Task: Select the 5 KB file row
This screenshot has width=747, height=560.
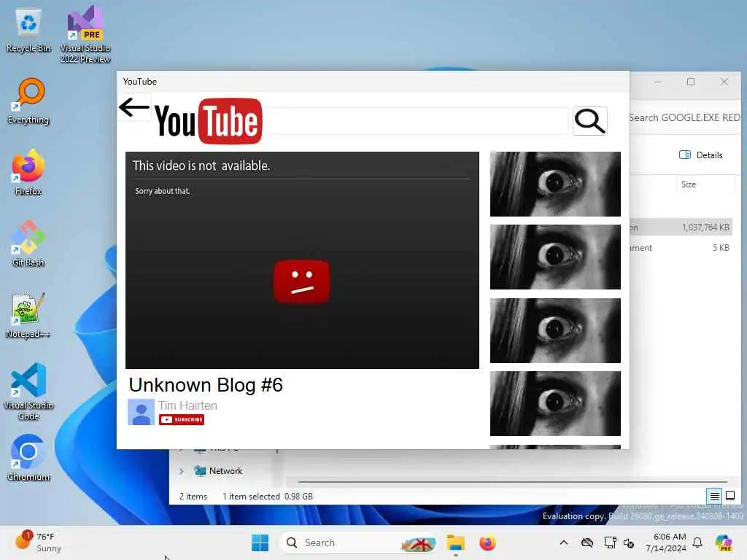Action: [x=680, y=248]
